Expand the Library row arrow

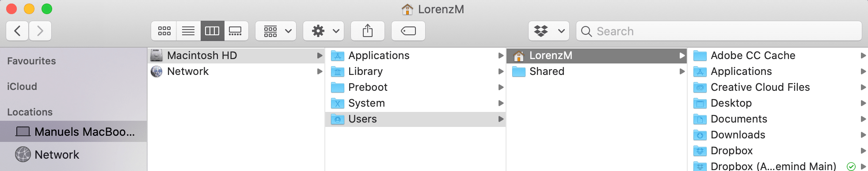501,71
